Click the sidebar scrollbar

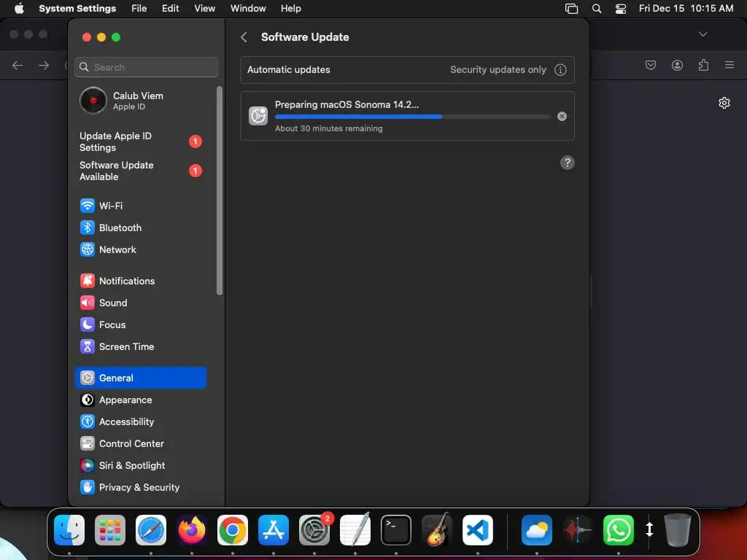point(220,190)
